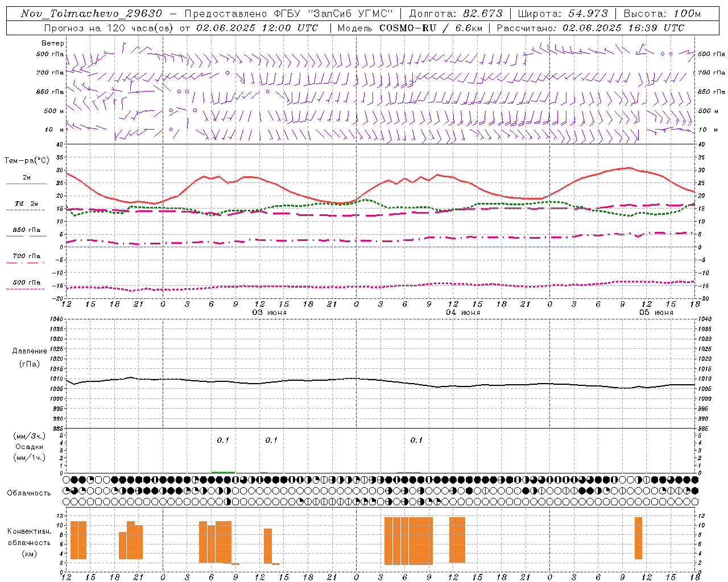
Task: Select the Модель COSMO-RU / 6.6км label
Action: pyautogui.click(x=410, y=28)
